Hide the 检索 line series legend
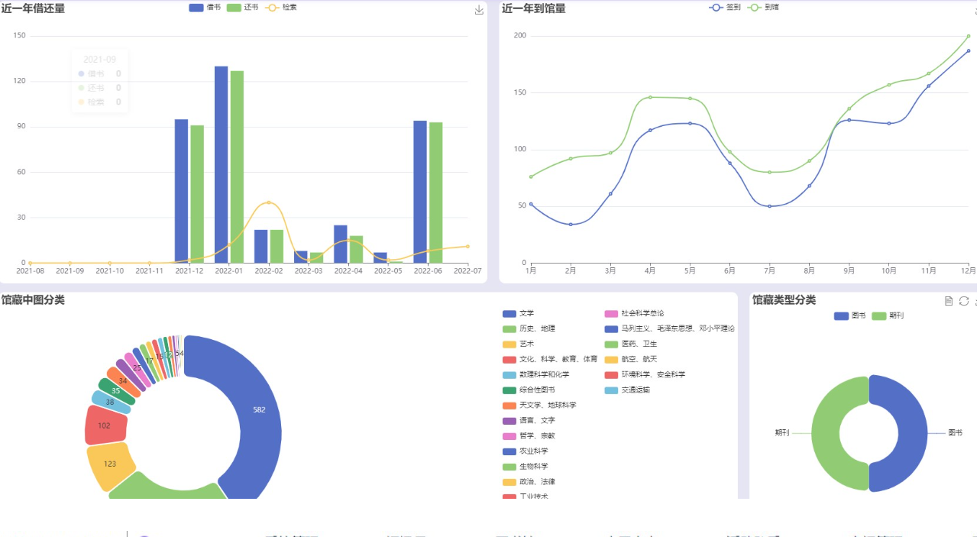The width and height of the screenshot is (980, 537). coord(281,7)
